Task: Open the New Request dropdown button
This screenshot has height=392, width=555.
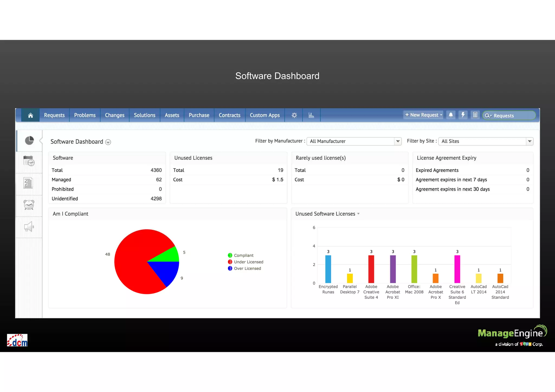Action: pyautogui.click(x=423, y=115)
